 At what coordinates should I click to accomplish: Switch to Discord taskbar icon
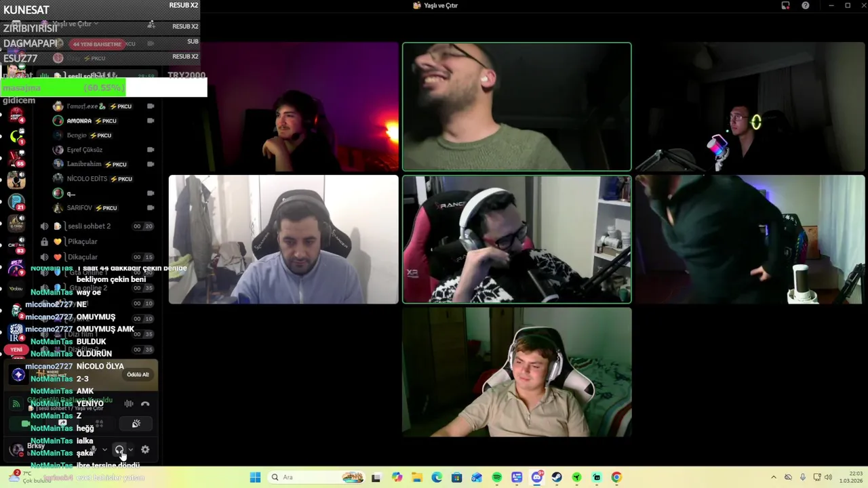point(536,477)
